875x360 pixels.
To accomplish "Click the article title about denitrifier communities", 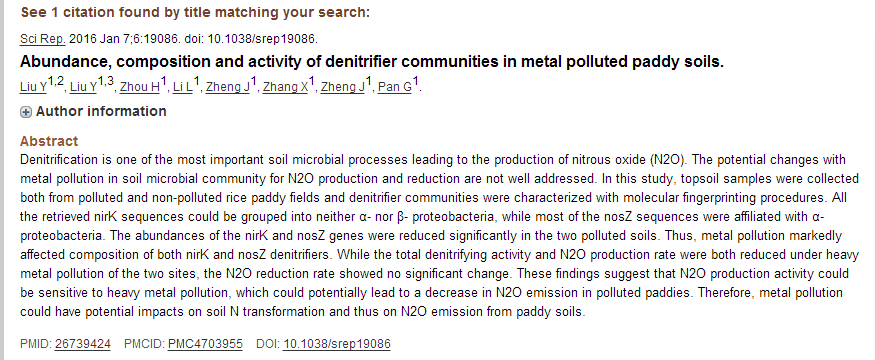I will (372, 61).
